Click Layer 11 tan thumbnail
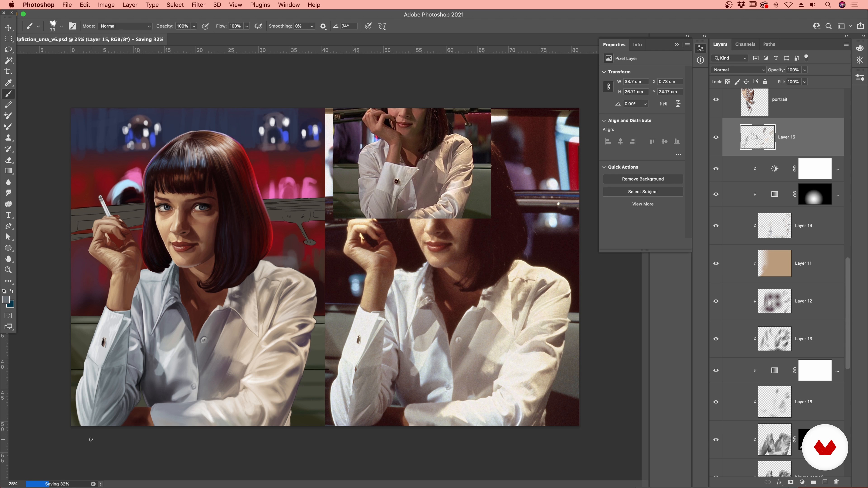 pos(774,263)
